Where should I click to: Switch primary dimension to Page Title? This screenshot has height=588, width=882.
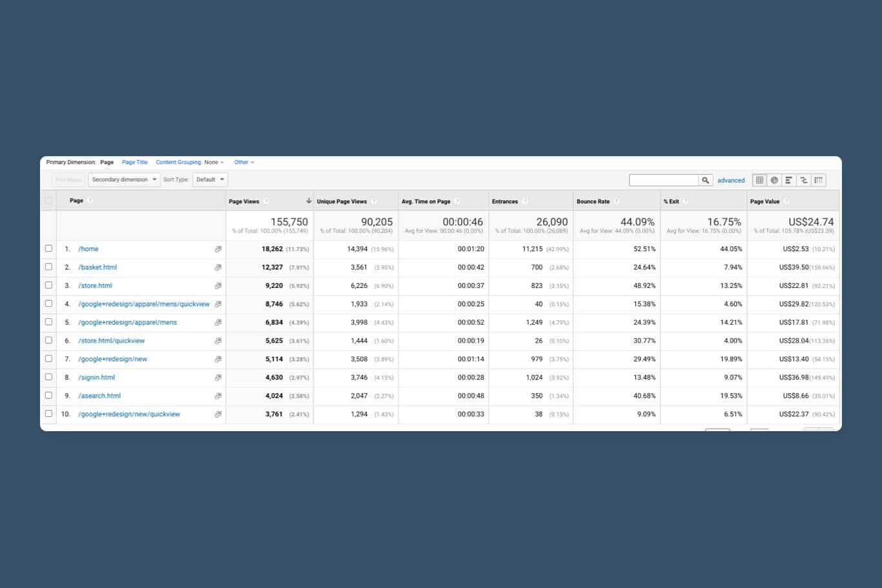click(134, 162)
